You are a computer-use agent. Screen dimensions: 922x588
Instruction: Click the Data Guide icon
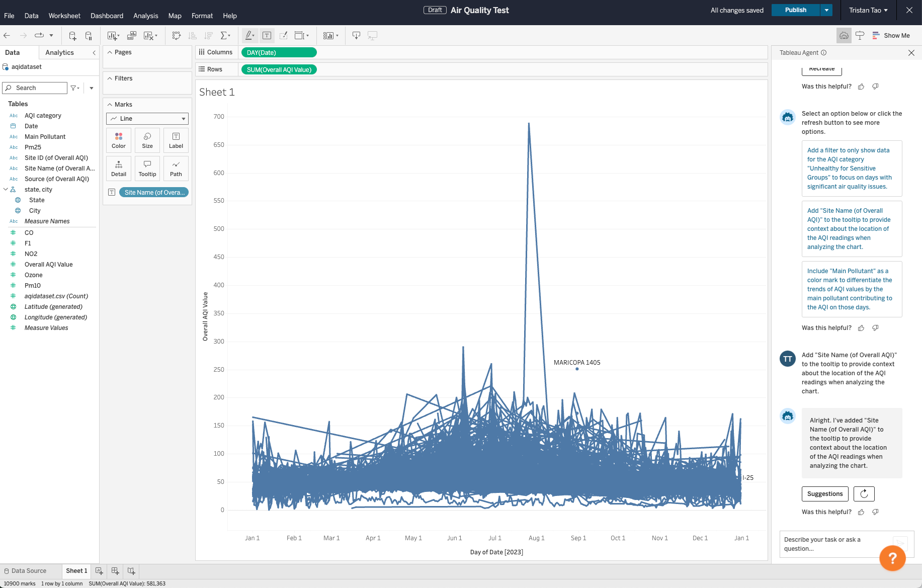coord(860,35)
